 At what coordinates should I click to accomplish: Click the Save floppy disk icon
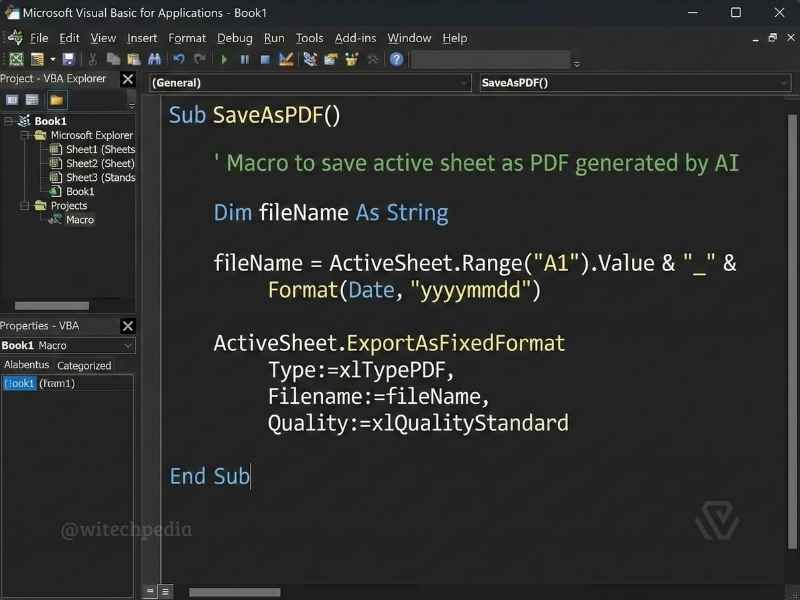click(69, 60)
